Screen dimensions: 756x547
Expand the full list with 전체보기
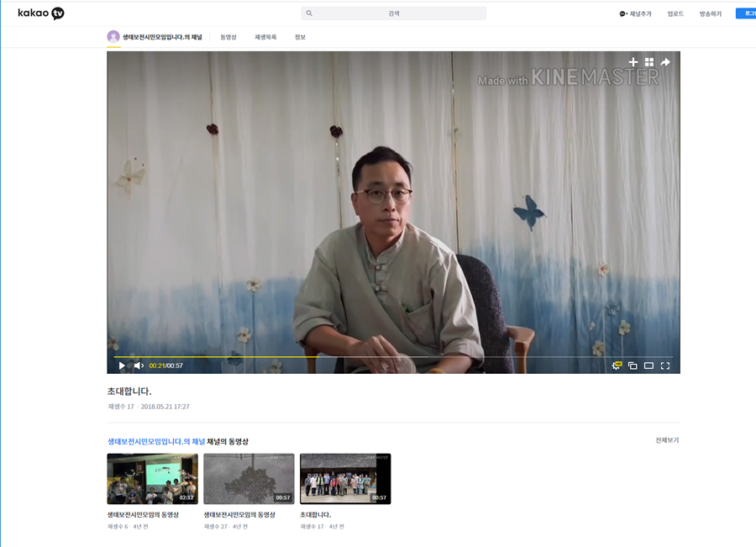click(x=667, y=440)
